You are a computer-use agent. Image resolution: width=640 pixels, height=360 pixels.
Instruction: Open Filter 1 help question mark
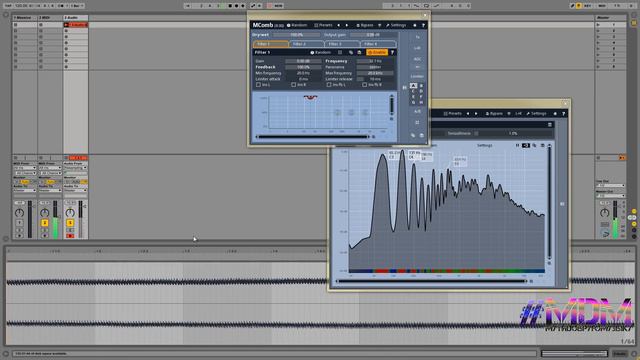(x=393, y=53)
